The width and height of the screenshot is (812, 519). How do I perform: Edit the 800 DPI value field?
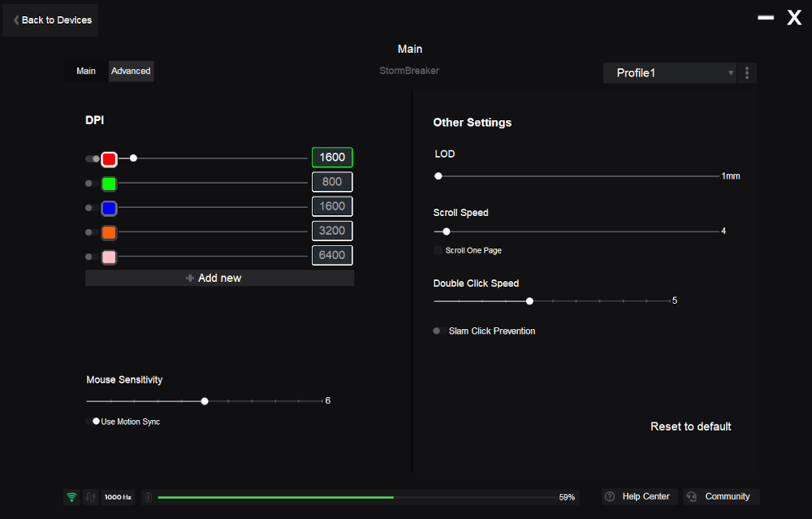pyautogui.click(x=332, y=182)
